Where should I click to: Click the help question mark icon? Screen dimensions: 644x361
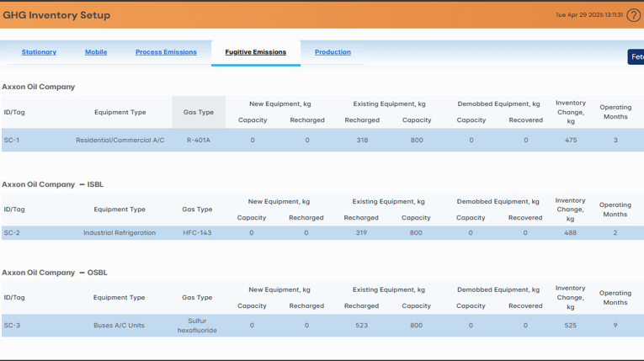tap(633, 15)
